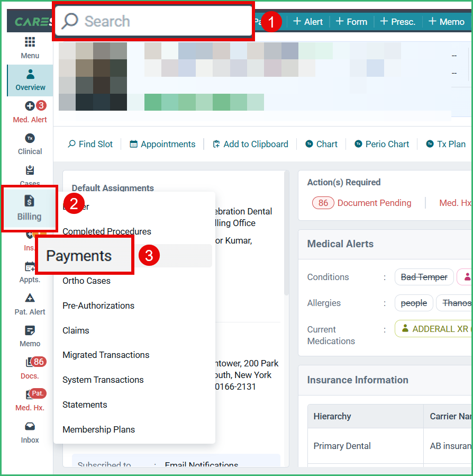The width and height of the screenshot is (473, 476).
Task: Select the Pat. Alert sidebar icon
Action: point(30,305)
